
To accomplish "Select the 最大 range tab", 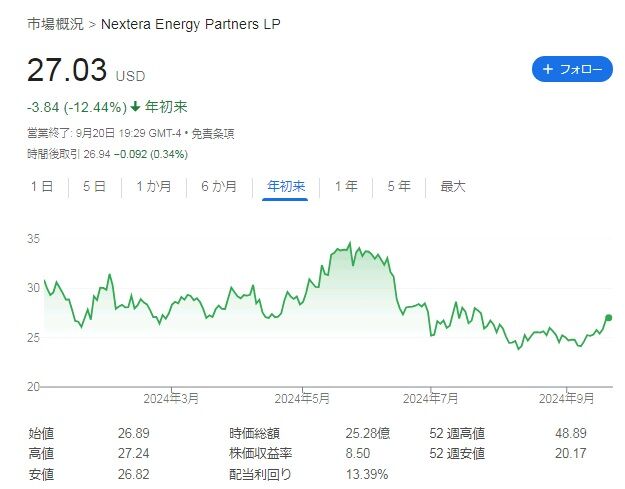I will tap(453, 186).
